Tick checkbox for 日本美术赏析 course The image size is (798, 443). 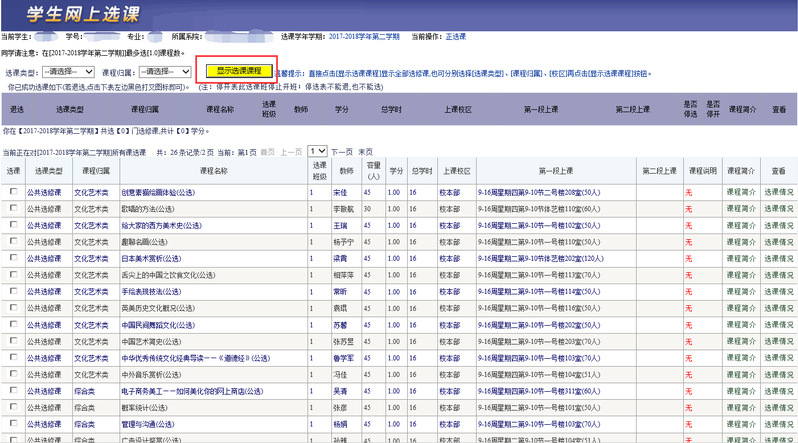click(x=13, y=257)
